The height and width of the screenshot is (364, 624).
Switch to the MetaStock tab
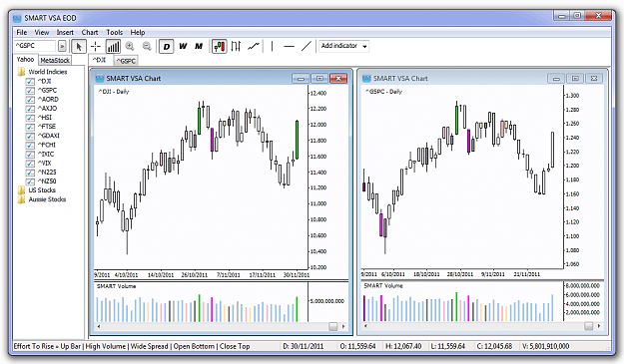[55, 61]
